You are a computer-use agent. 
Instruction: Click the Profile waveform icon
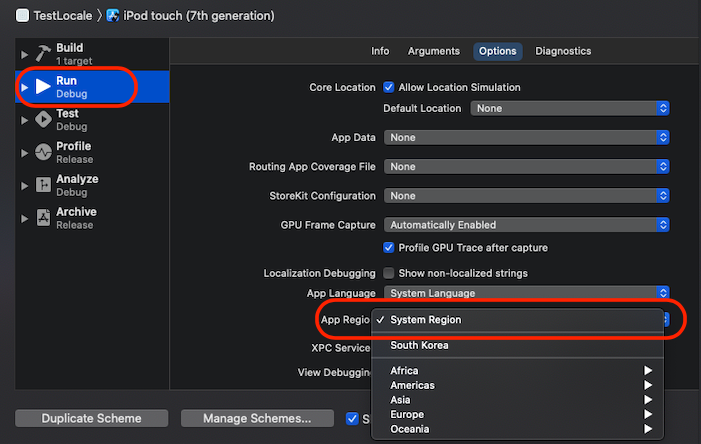click(x=43, y=152)
